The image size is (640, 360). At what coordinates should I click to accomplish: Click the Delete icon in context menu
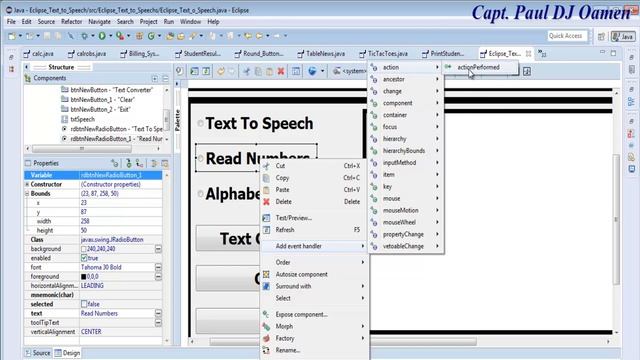(x=266, y=202)
